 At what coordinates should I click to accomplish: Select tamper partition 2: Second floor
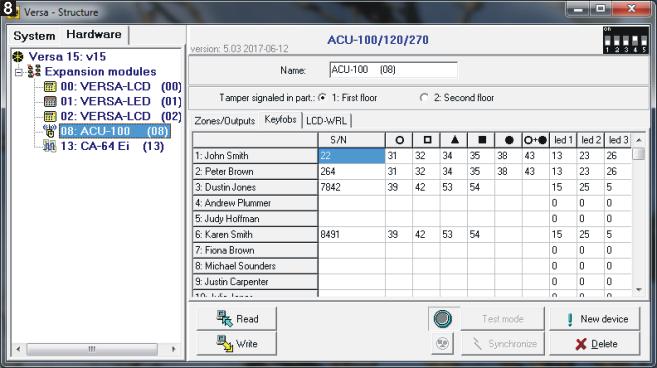point(424,98)
